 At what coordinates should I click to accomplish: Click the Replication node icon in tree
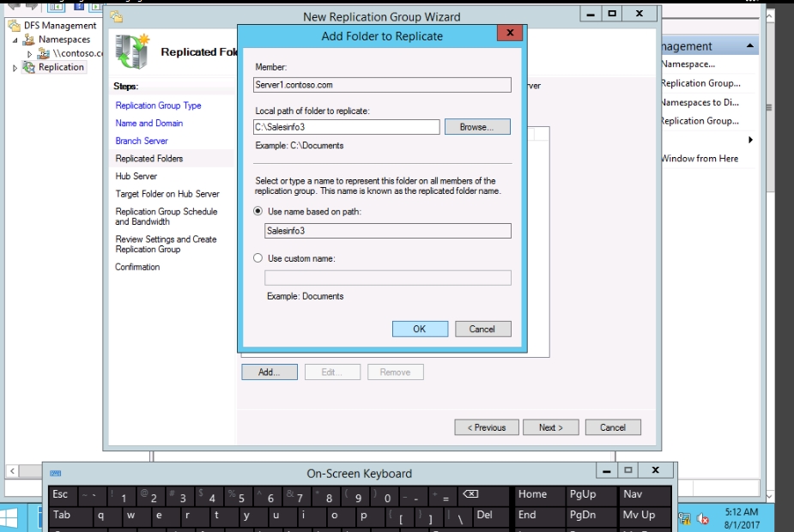[x=29, y=67]
